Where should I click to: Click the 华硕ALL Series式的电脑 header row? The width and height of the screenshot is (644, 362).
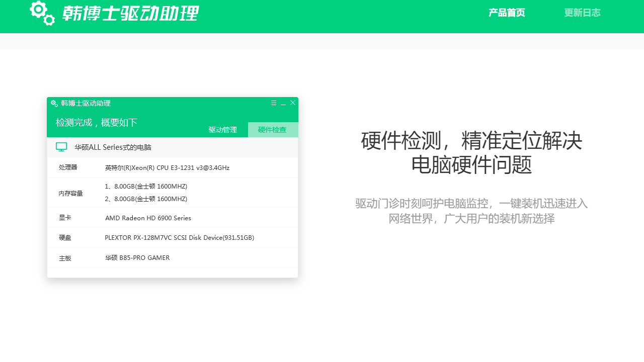point(113,147)
